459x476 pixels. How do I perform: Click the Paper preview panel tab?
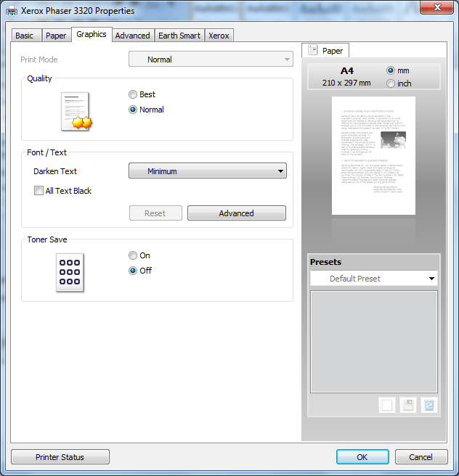(325, 50)
